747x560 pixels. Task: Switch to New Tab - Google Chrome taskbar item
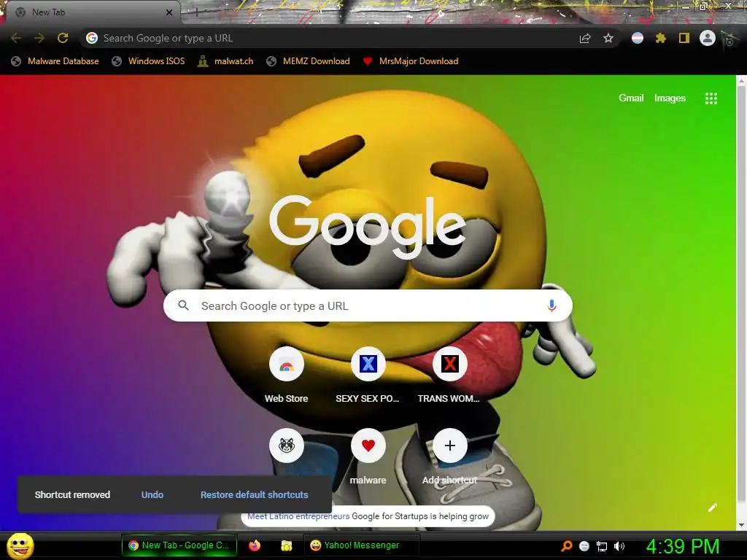[179, 545]
